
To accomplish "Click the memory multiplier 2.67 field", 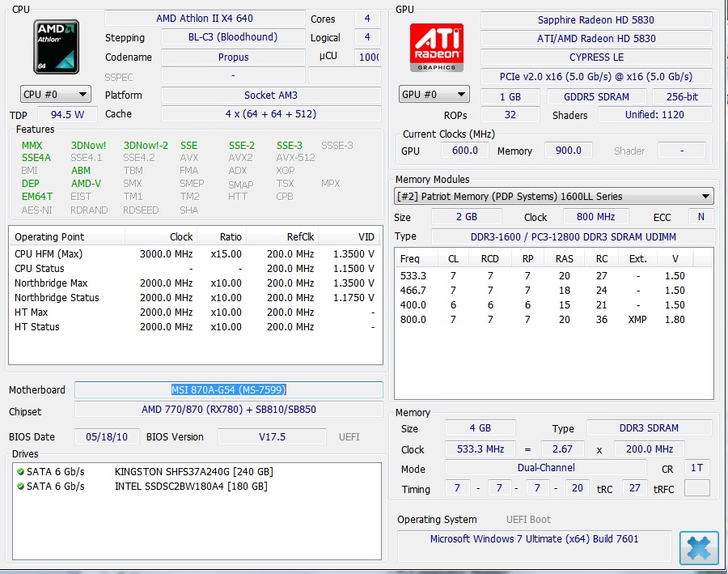I will 562,449.
